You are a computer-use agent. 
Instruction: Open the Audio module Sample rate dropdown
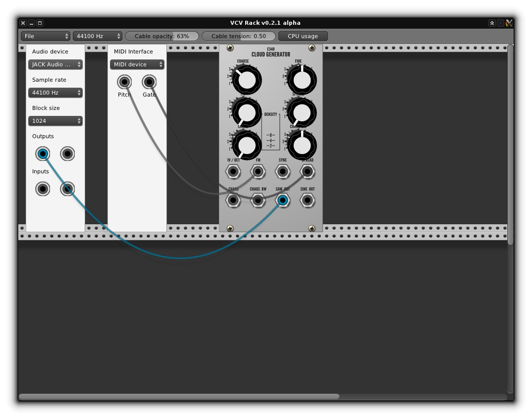point(55,93)
